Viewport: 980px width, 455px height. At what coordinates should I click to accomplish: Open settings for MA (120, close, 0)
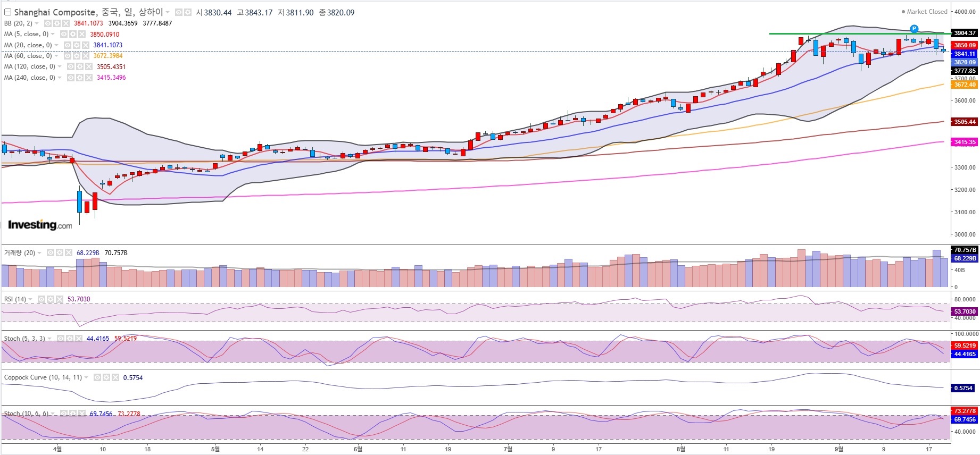pos(79,66)
